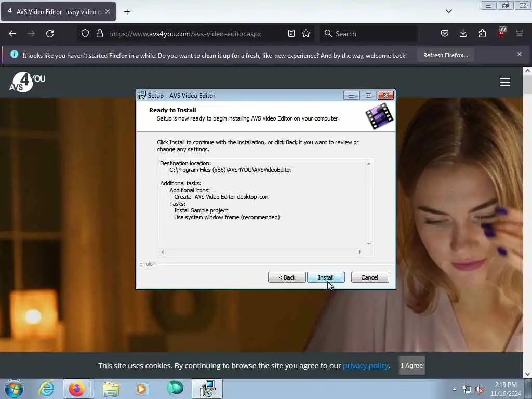
Task: Open tracking protection shield icon
Action: point(85,33)
